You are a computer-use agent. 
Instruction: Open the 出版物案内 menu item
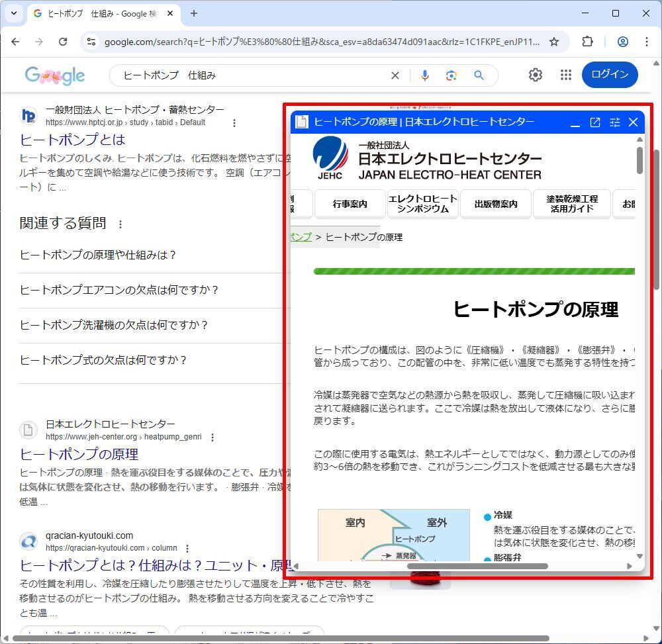(496, 205)
